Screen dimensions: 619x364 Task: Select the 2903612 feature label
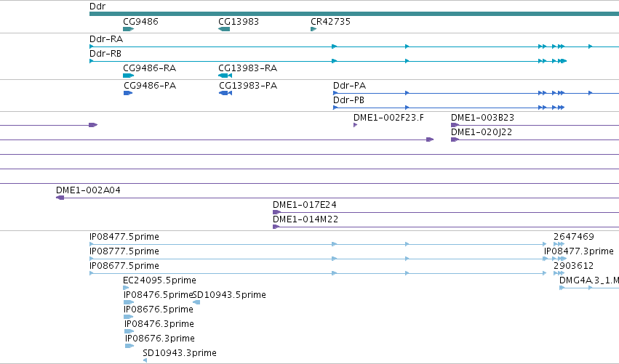[x=574, y=266]
